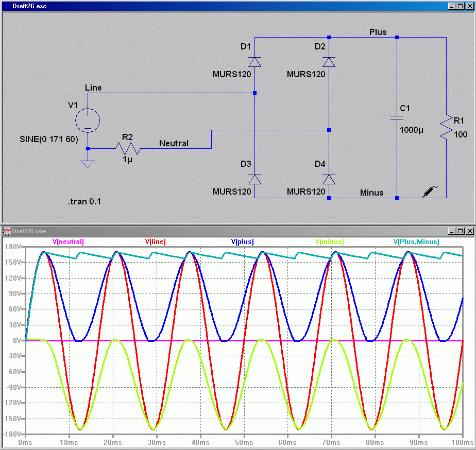Click the MURS120 label of D3
476x450 pixels.
pos(232,192)
